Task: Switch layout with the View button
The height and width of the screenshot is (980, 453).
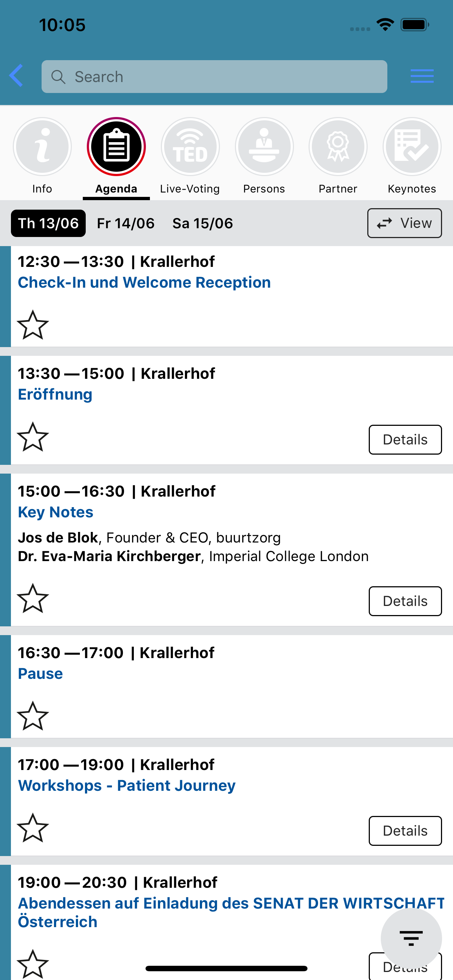Action: [404, 223]
